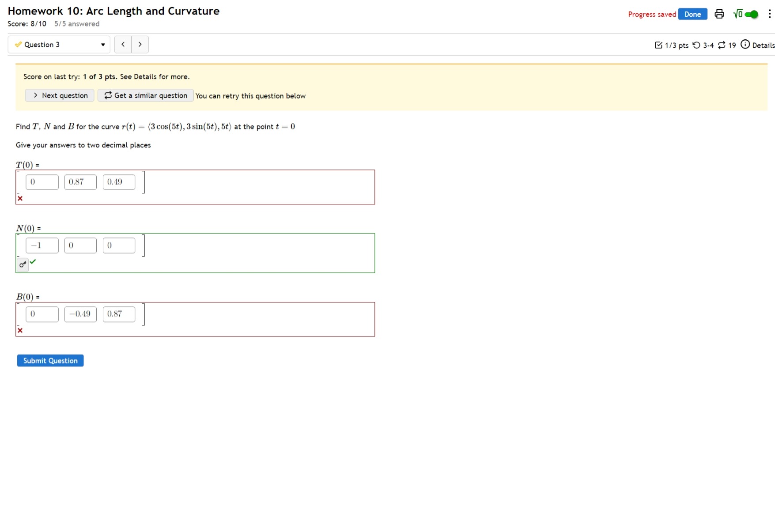
Task: Click the left chevron to previous question
Action: coord(123,44)
